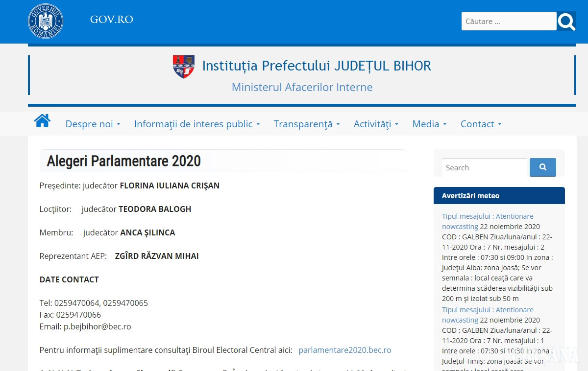Click the Guvernul României emblem logo
Screen dimensions: 588x371
coord(46,21)
